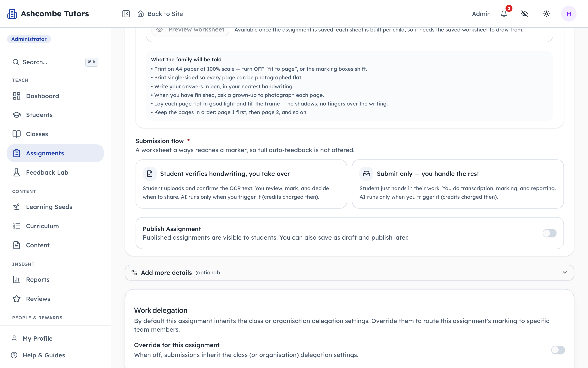Click the "What the family will be told" heading

coord(186,59)
